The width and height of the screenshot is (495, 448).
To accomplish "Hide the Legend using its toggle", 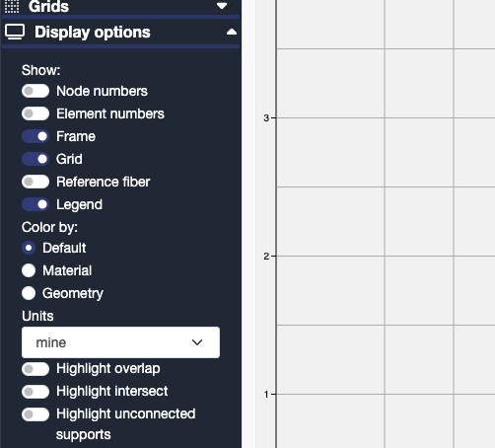I will point(35,204).
